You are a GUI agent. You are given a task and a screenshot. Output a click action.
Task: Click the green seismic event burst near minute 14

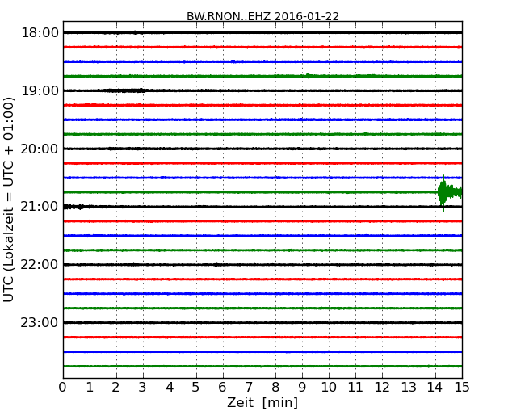tap(449, 192)
